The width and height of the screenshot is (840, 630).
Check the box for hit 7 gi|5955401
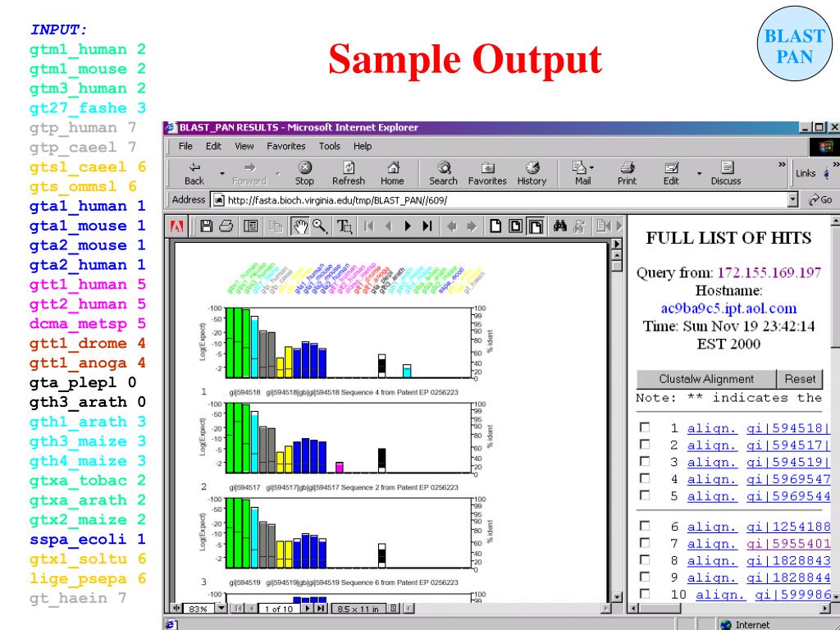coord(645,543)
